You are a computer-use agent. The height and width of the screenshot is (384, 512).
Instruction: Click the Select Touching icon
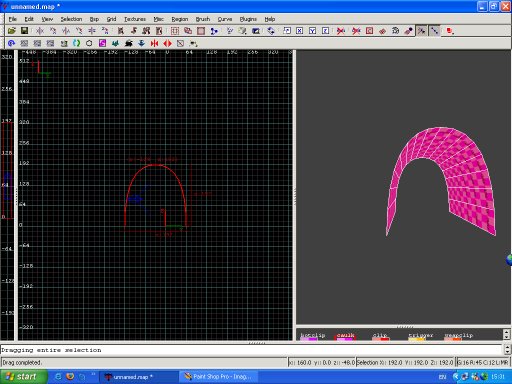(x=134, y=31)
